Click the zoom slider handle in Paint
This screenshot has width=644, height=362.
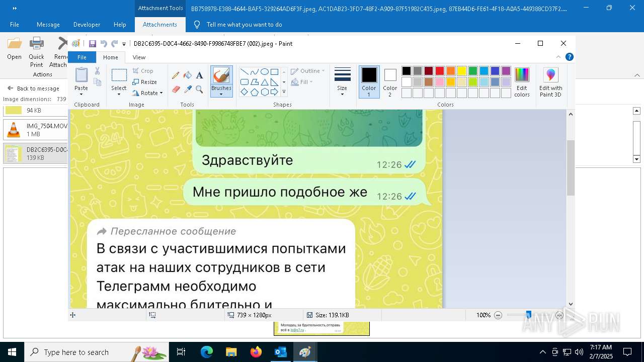(528, 315)
